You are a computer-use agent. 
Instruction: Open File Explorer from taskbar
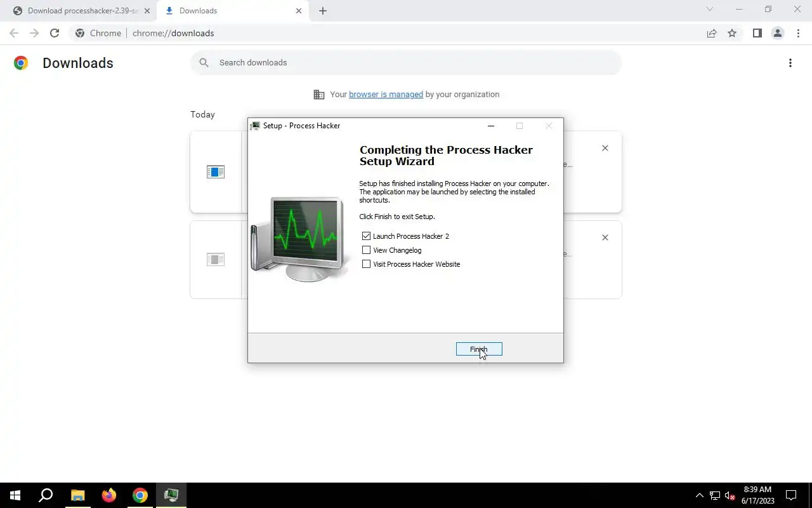click(77, 495)
